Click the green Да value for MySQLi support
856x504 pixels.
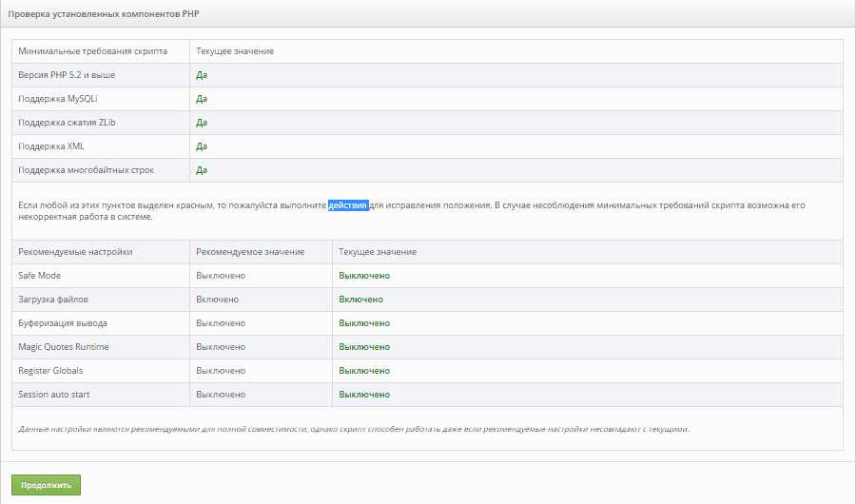[202, 98]
